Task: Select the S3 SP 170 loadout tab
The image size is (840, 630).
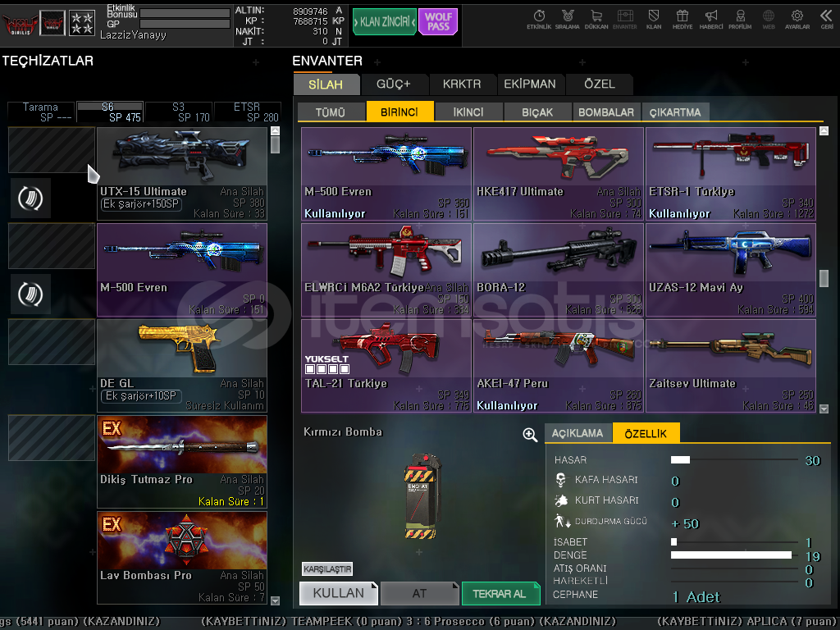Action: 179,112
